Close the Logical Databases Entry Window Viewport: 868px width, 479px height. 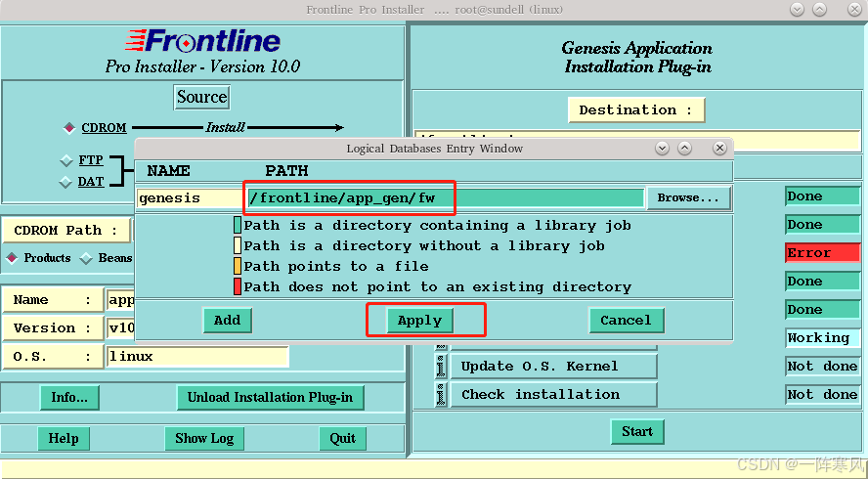click(719, 149)
